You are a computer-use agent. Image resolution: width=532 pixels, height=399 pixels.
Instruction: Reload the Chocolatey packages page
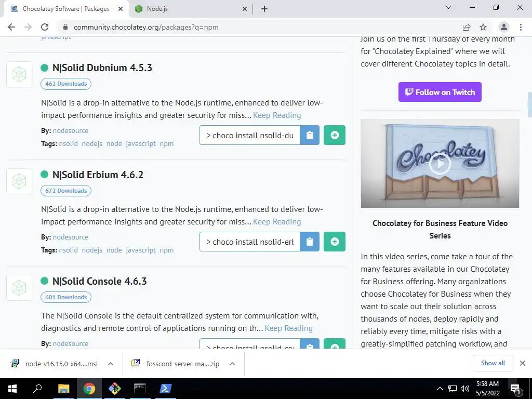point(45,27)
